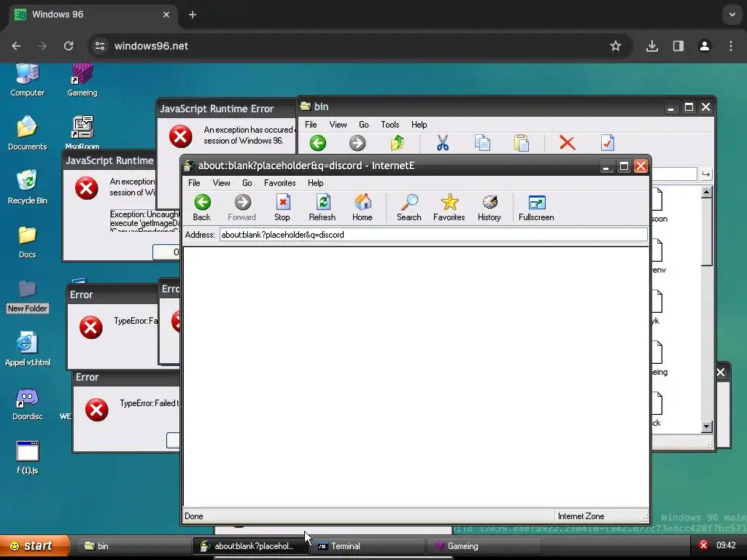Select the Computer desktop icon

coord(28,80)
